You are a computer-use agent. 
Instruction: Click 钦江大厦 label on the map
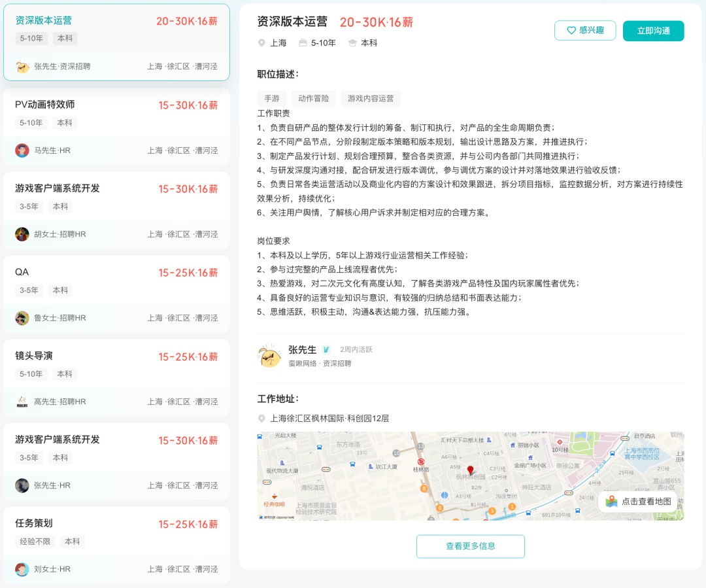tap(386, 467)
